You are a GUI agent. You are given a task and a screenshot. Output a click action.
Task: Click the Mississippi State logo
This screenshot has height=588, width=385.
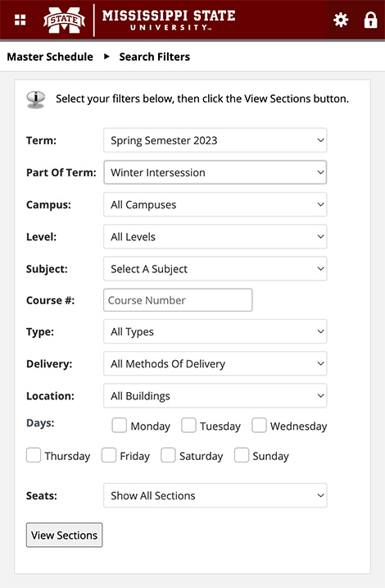(x=64, y=20)
